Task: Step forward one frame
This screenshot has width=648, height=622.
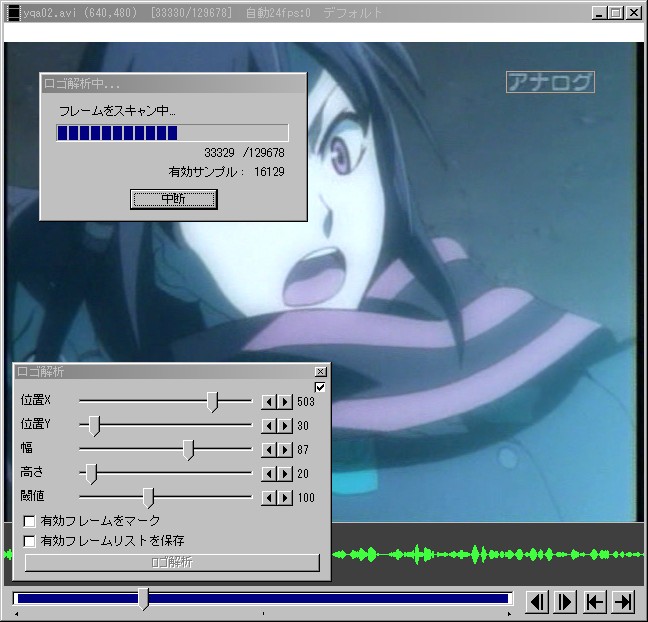Action: pyautogui.click(x=565, y=602)
